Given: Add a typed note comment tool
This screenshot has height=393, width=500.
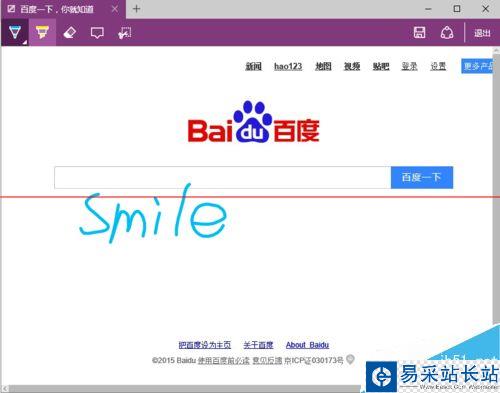Looking at the screenshot, I should pyautogui.click(x=97, y=33).
